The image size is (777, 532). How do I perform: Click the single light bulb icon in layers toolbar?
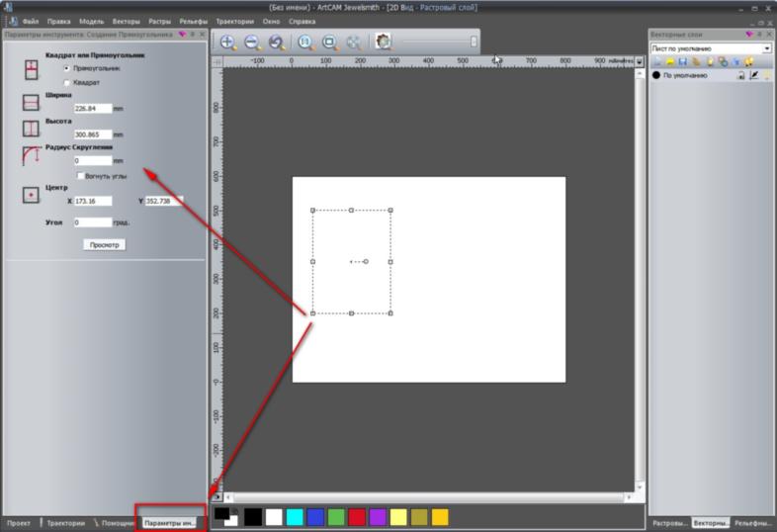tap(710, 61)
